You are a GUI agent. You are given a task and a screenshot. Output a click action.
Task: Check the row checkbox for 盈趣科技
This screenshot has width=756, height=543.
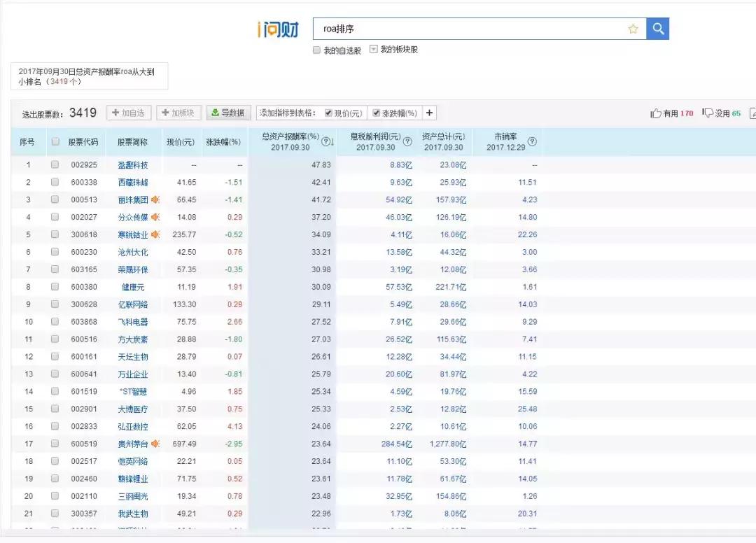coord(55,164)
